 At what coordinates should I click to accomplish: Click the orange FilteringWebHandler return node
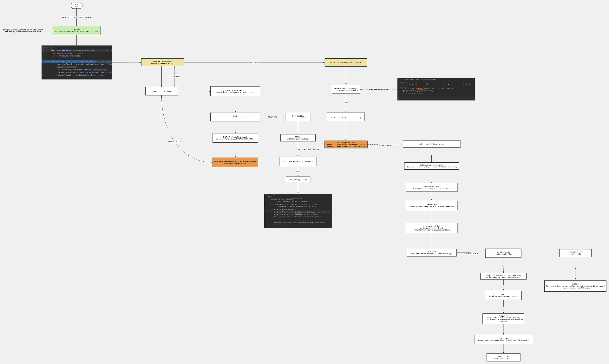tap(235, 162)
